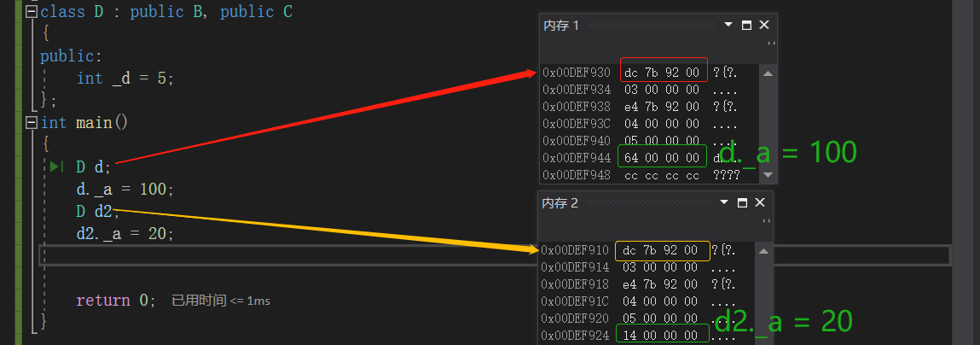Image resolution: width=980 pixels, height=345 pixels.
Task: Click address 0x00DEF914 in 内存 2
Action: (575, 267)
